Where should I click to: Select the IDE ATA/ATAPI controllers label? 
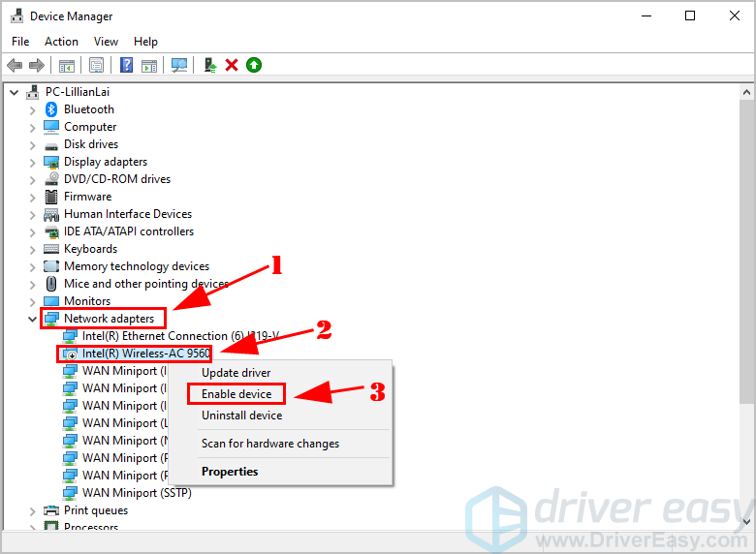129,231
